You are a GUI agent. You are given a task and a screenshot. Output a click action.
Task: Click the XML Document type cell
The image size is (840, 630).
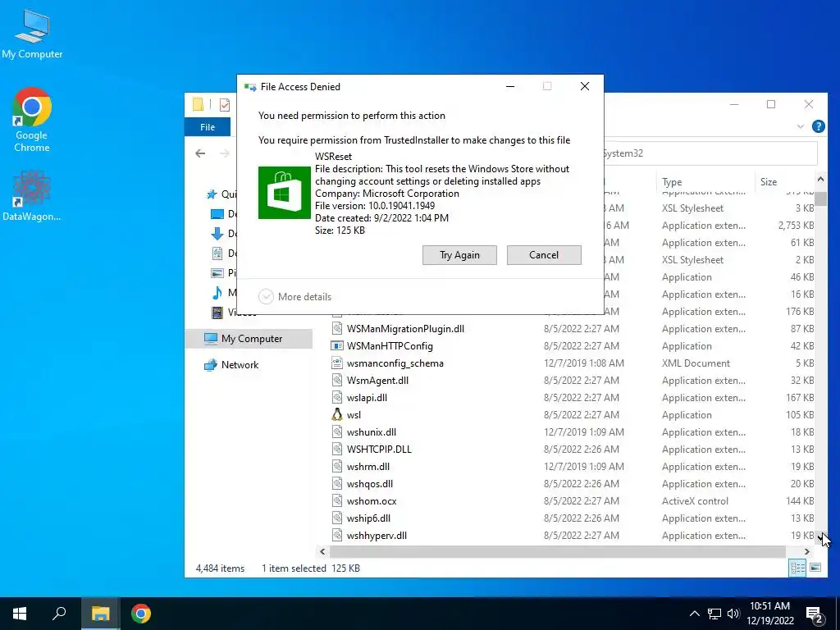[x=696, y=363]
